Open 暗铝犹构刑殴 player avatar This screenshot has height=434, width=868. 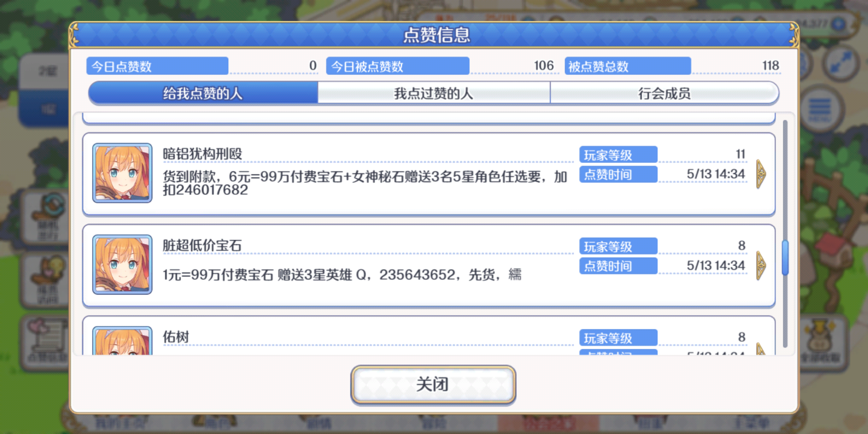coord(122,173)
